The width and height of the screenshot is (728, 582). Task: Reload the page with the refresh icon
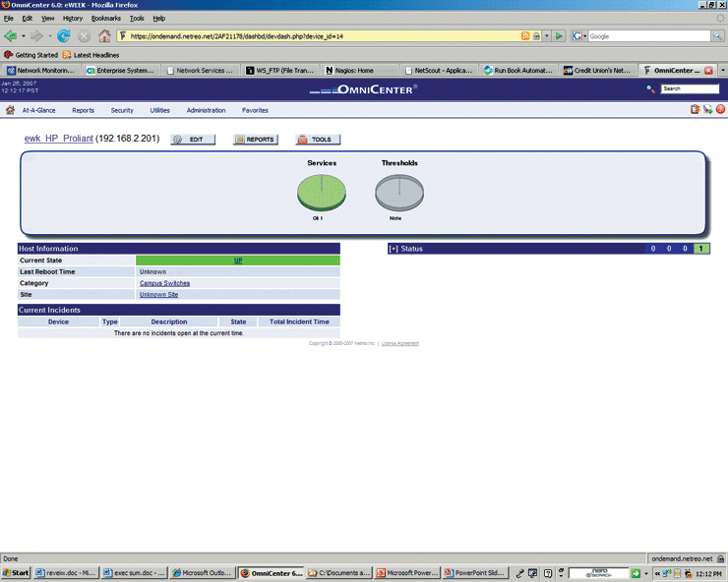pos(64,35)
